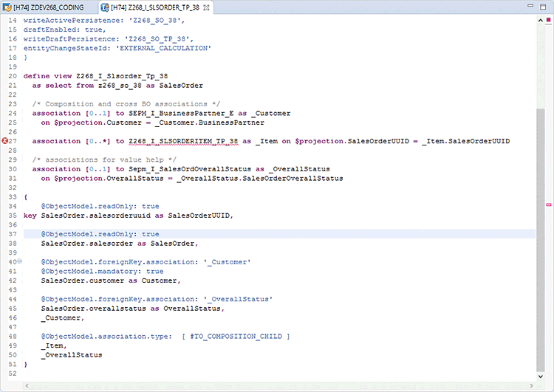Click the Z268_I_SLSORDER_TP_38 tab file icon
Image resolution: width=554 pixels, height=392 pixels.
[x=105, y=7]
